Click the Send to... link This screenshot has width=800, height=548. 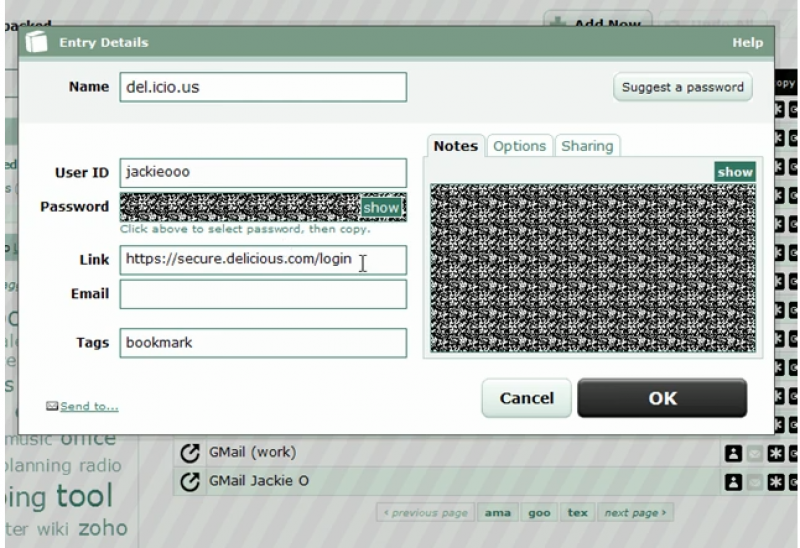coord(89,406)
